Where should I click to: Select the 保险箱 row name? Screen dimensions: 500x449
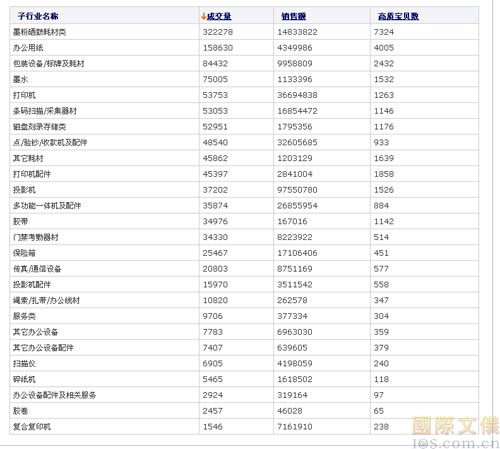[24, 253]
